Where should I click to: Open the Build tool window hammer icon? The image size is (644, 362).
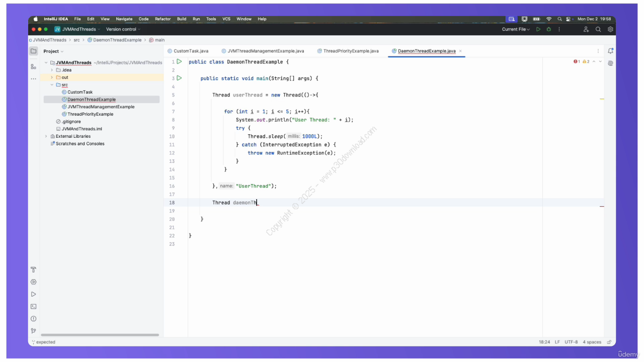[33, 270]
